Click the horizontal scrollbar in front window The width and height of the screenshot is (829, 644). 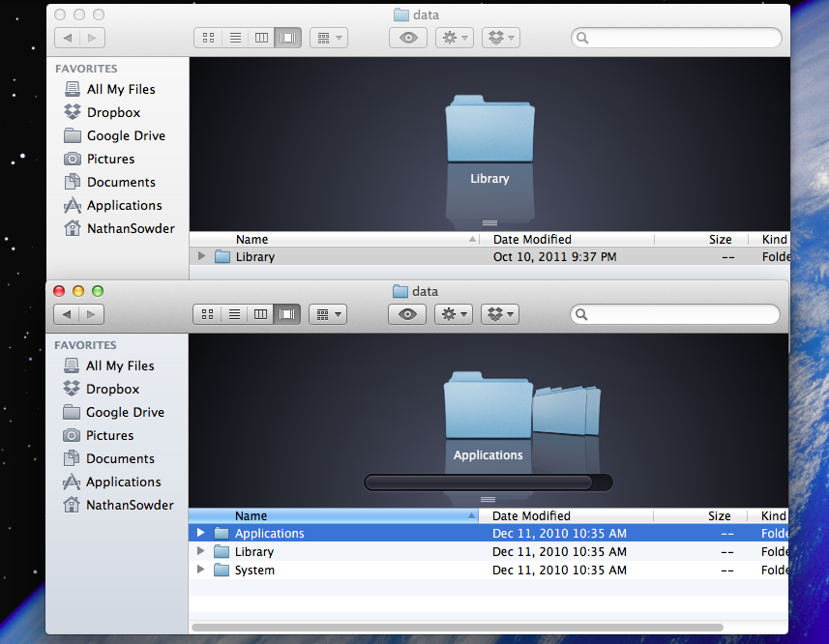click(x=458, y=628)
